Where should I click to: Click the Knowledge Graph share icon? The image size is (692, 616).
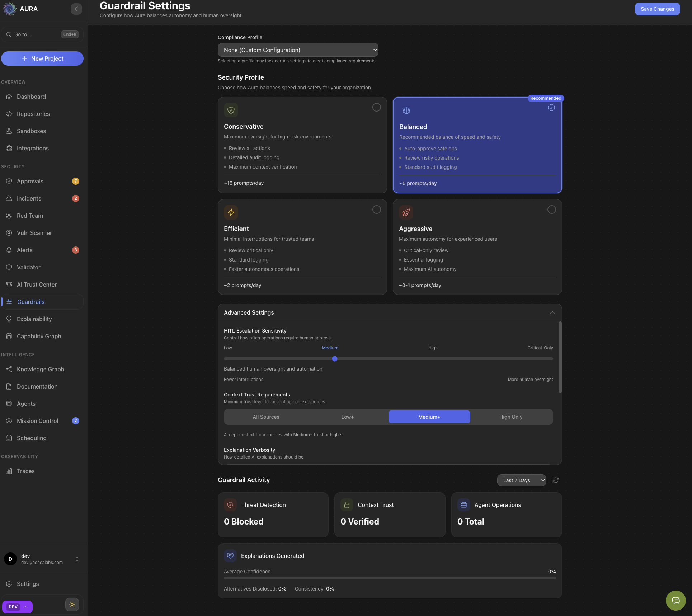(x=9, y=369)
